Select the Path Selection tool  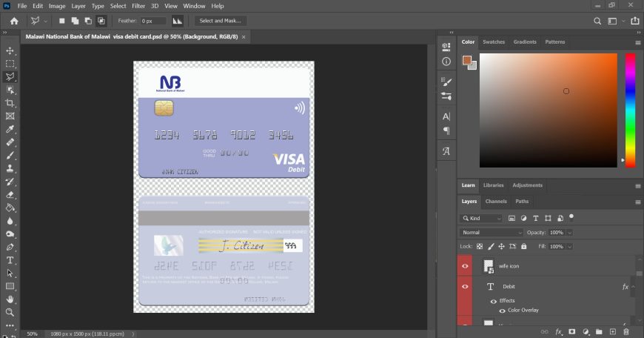coord(10,274)
